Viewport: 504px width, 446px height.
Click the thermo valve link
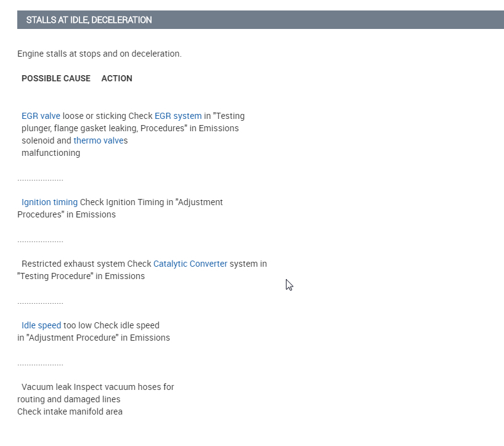click(98, 140)
